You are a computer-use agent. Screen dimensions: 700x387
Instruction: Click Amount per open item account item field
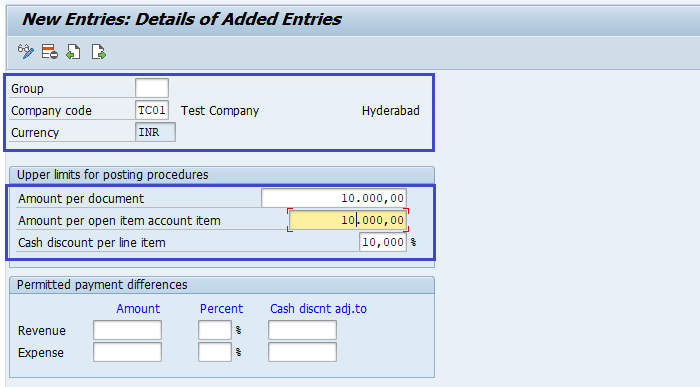pos(348,220)
